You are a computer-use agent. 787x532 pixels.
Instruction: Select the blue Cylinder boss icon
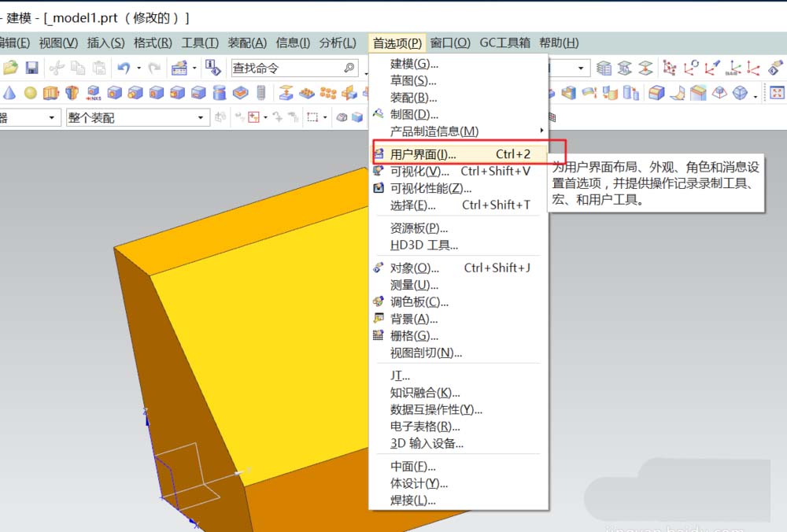click(220, 93)
